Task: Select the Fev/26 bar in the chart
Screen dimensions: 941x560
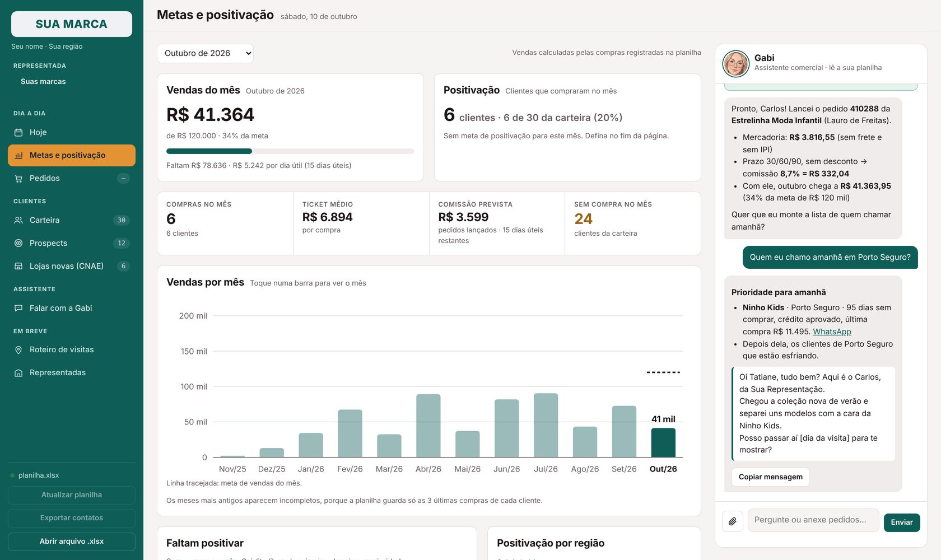Action: 350,433
